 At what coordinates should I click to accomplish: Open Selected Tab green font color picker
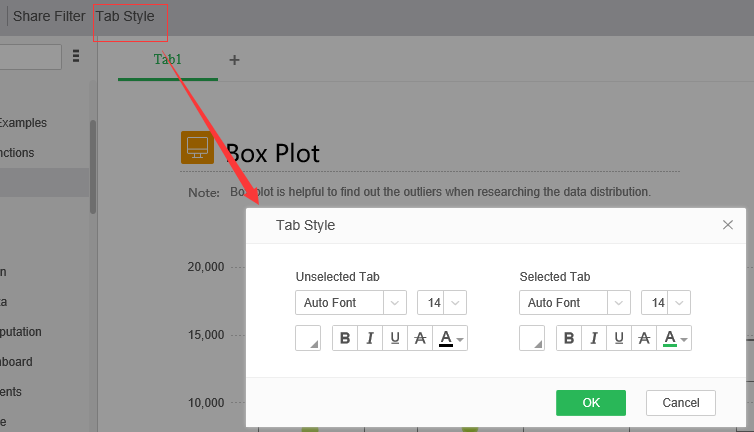[674, 338]
